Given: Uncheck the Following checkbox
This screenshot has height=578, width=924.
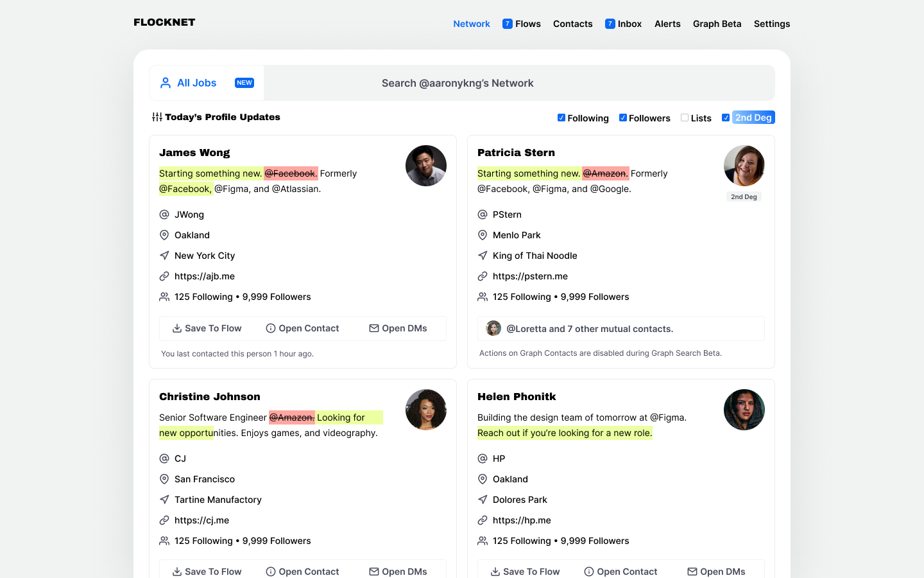Looking at the screenshot, I should 561,118.
